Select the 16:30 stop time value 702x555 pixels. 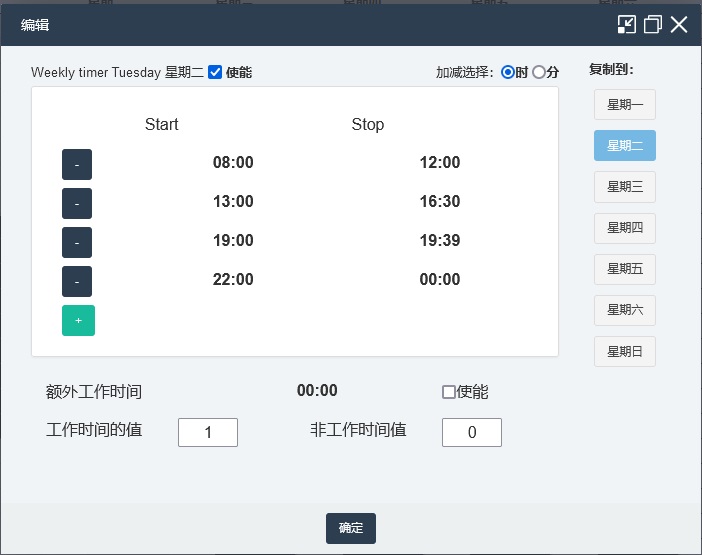(440, 202)
